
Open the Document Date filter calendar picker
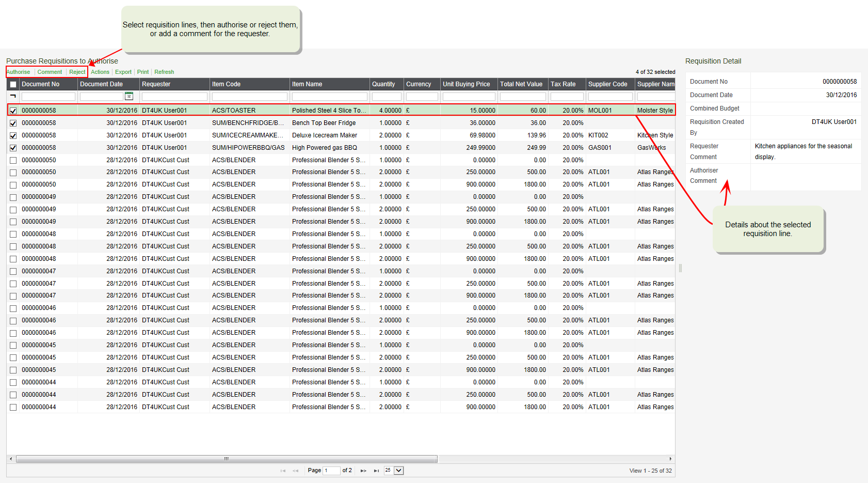(x=129, y=96)
